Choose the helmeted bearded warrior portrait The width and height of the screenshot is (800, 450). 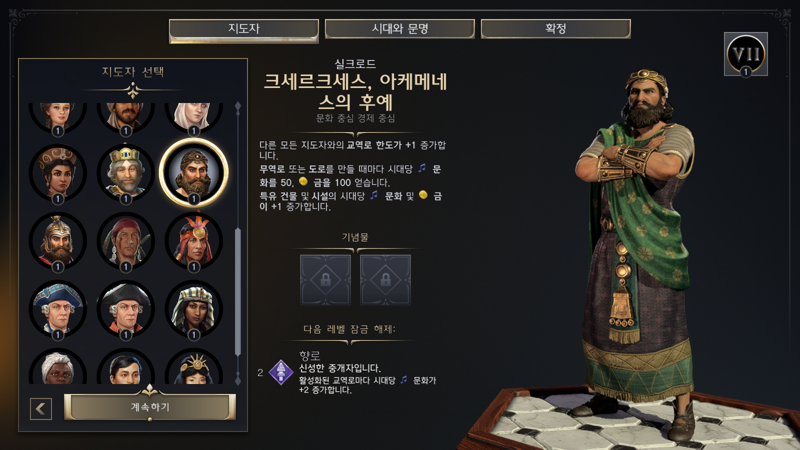pyautogui.click(x=58, y=241)
